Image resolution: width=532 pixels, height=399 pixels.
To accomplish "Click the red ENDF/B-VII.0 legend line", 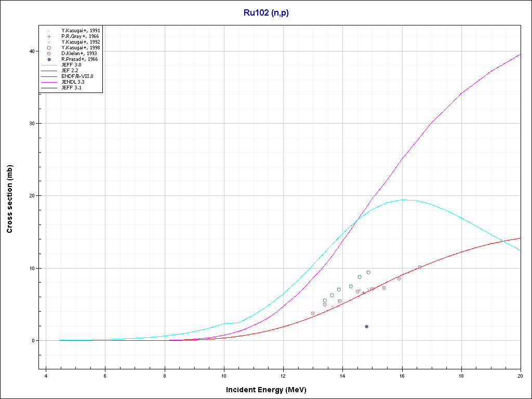I will point(49,76).
